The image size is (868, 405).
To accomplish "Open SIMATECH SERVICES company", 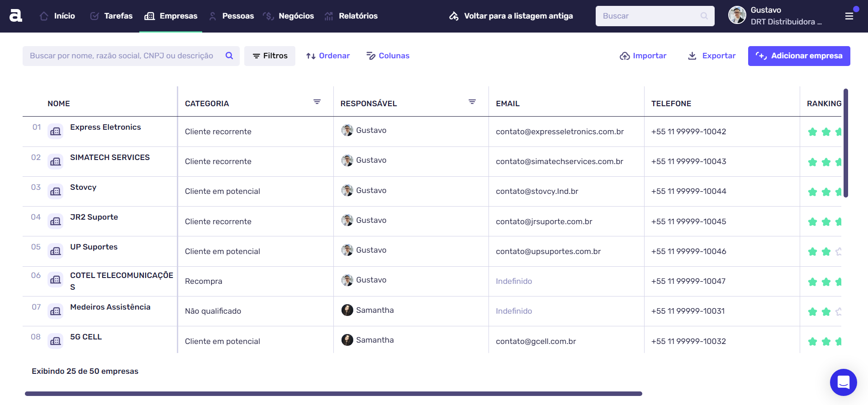I will 110,157.
